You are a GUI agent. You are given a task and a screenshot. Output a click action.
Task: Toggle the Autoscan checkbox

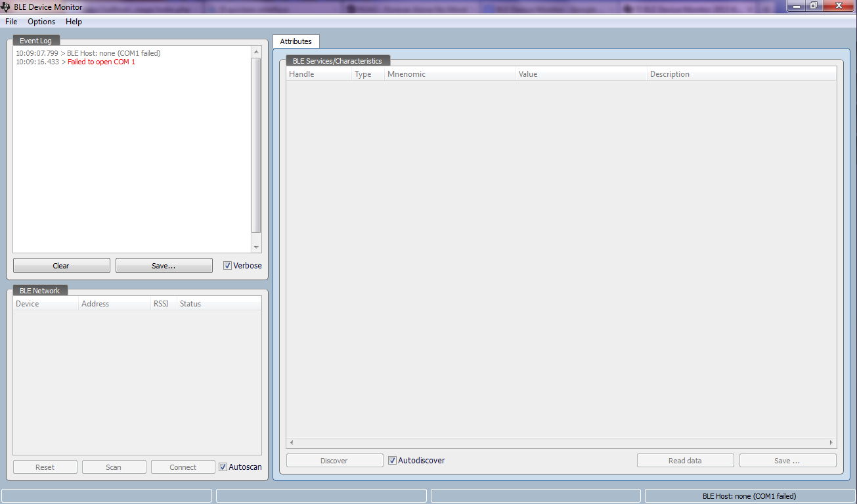pos(223,467)
